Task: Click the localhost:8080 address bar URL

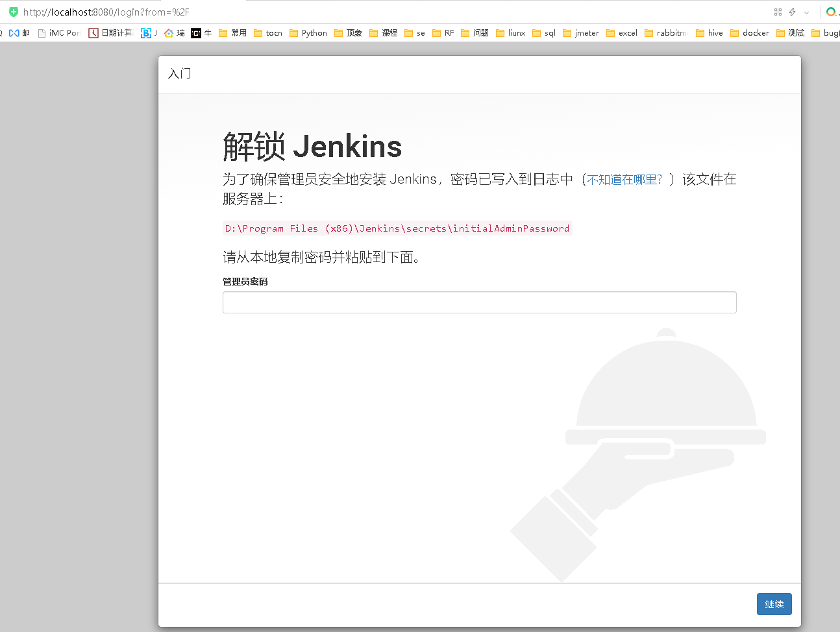Action: point(106,12)
